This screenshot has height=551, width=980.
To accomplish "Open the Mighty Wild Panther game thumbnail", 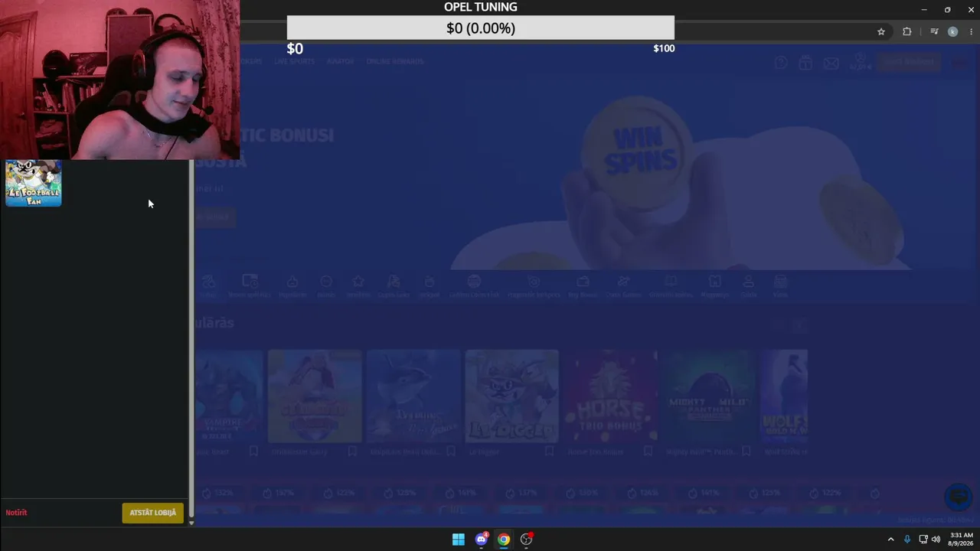I will click(x=709, y=396).
